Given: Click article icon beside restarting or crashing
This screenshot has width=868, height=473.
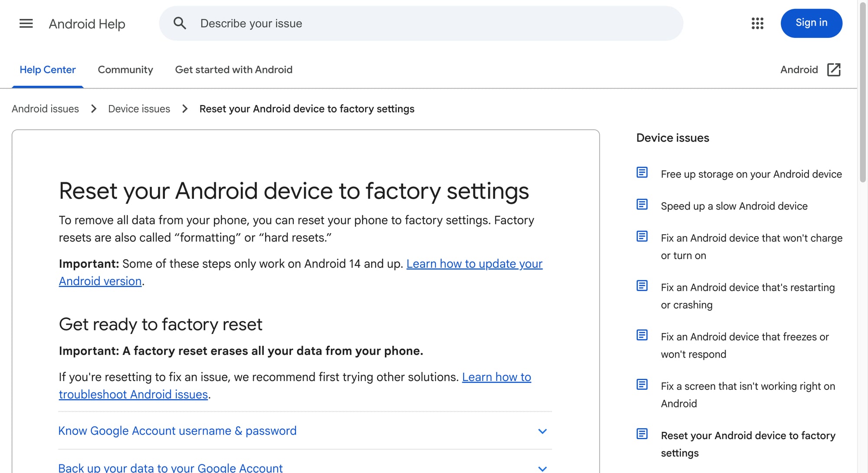Looking at the screenshot, I should point(642,286).
